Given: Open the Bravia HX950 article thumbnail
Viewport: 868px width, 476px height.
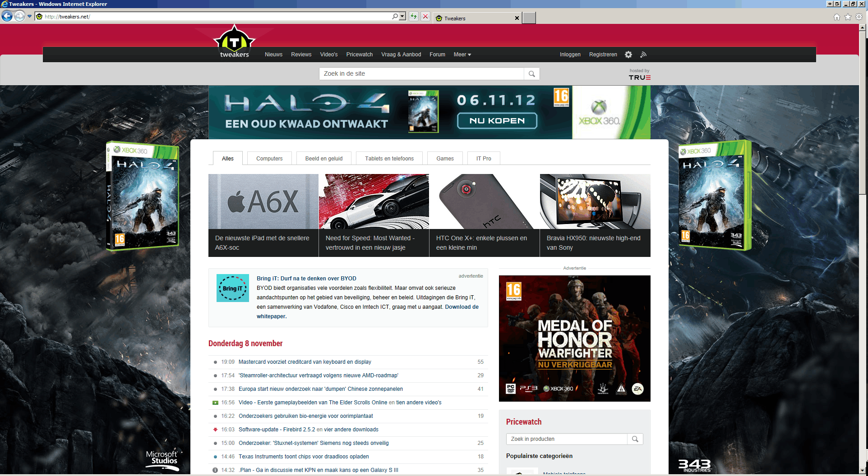Looking at the screenshot, I should [x=595, y=201].
